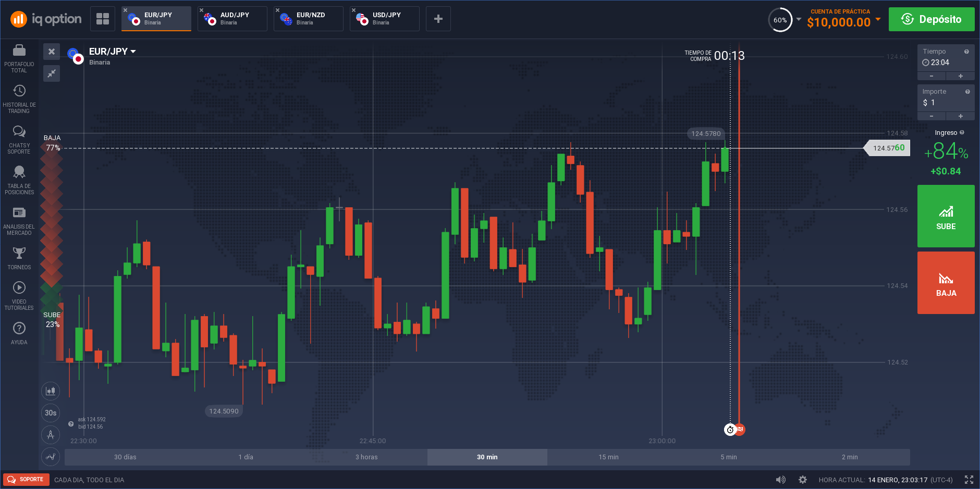The image size is (980, 489).
Task: Select the 30 días timeframe
Action: click(x=125, y=457)
